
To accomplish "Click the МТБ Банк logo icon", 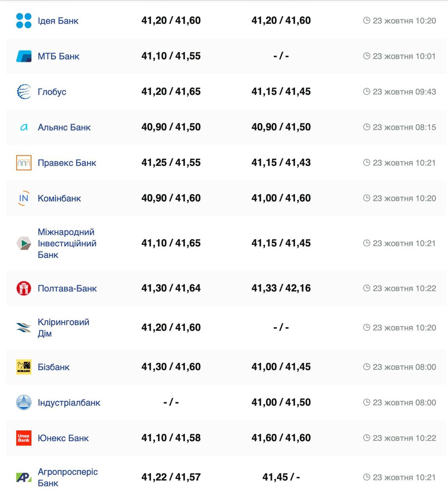I will pos(24,56).
